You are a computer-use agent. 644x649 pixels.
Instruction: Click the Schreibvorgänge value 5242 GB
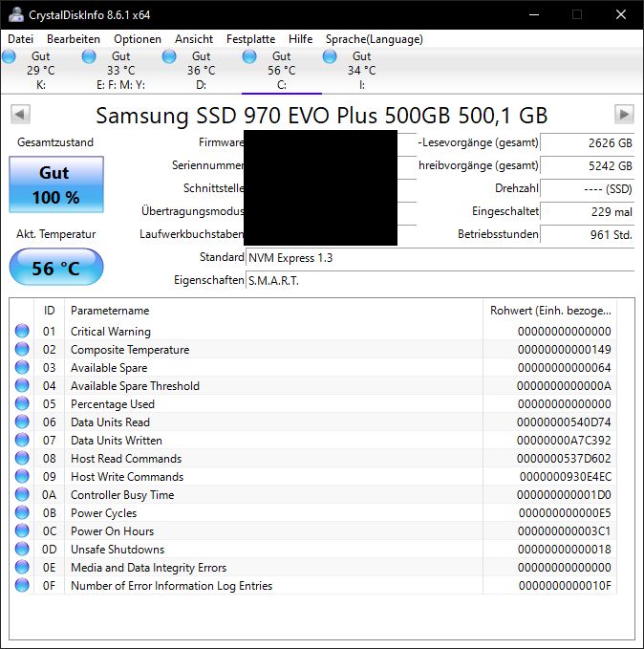tap(587, 166)
